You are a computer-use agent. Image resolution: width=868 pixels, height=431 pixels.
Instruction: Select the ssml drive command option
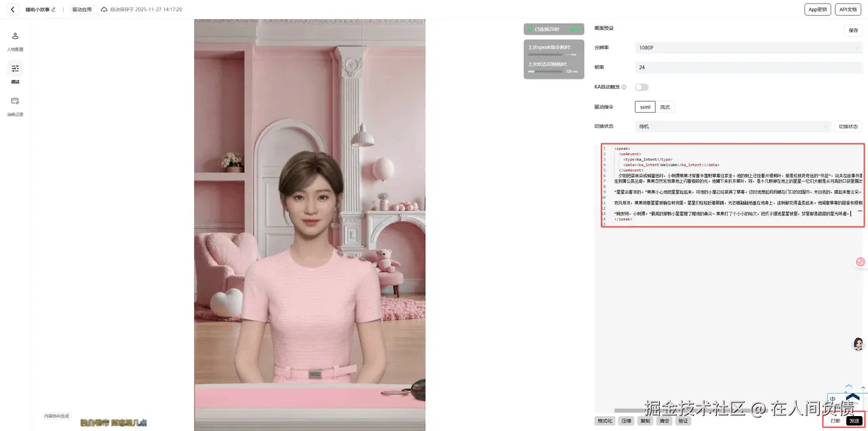(645, 107)
